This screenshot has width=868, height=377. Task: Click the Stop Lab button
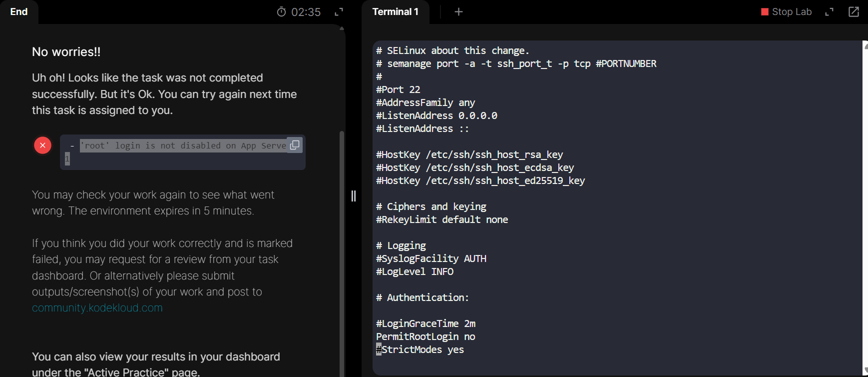tap(787, 12)
